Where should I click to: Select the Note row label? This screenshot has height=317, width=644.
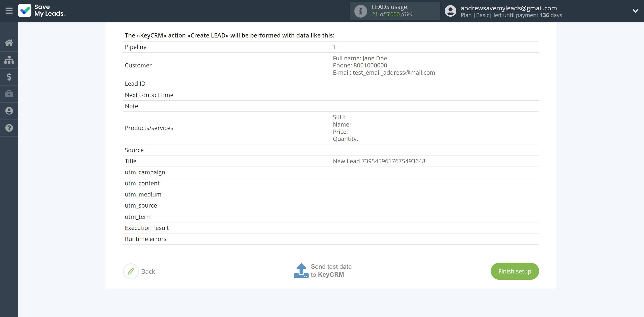[131, 106]
